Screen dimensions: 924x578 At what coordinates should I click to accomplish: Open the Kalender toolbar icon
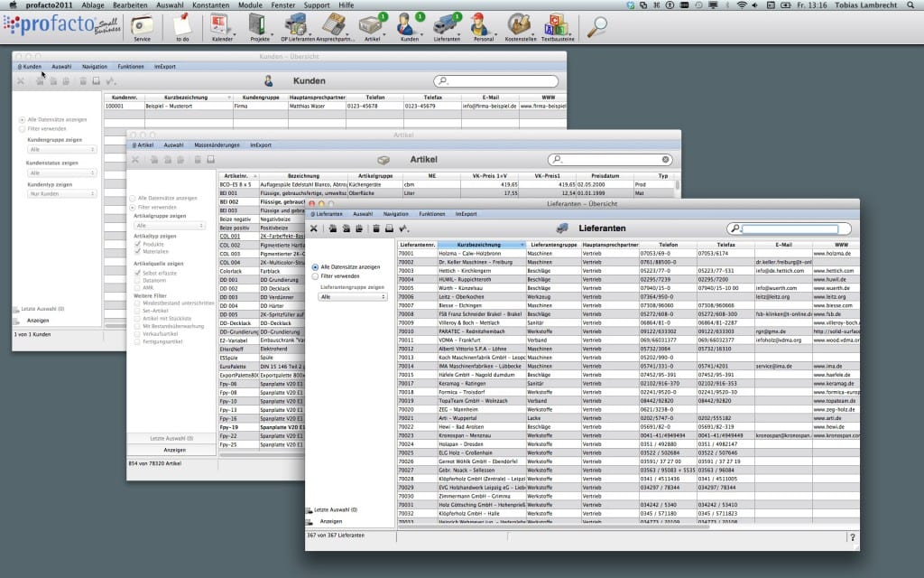pyautogui.click(x=222, y=27)
